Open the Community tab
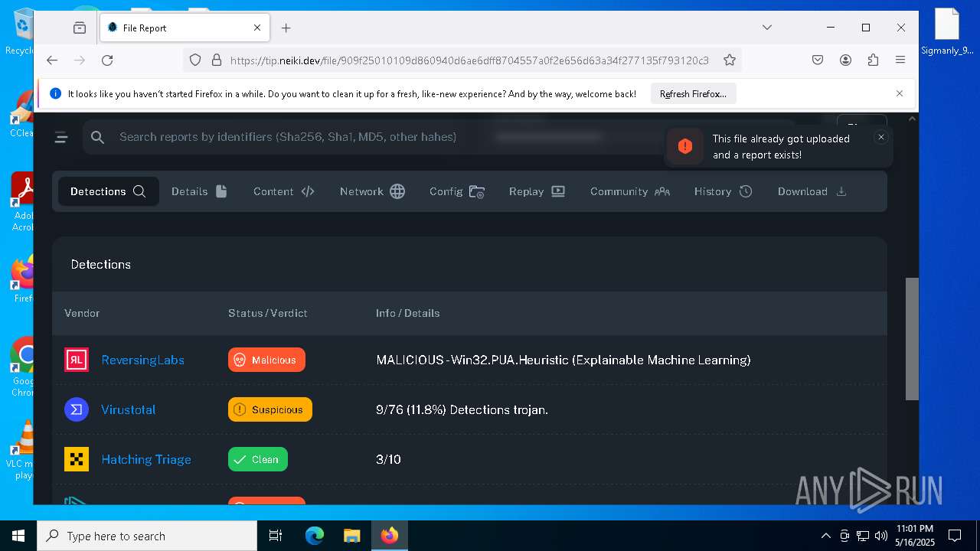 (629, 191)
